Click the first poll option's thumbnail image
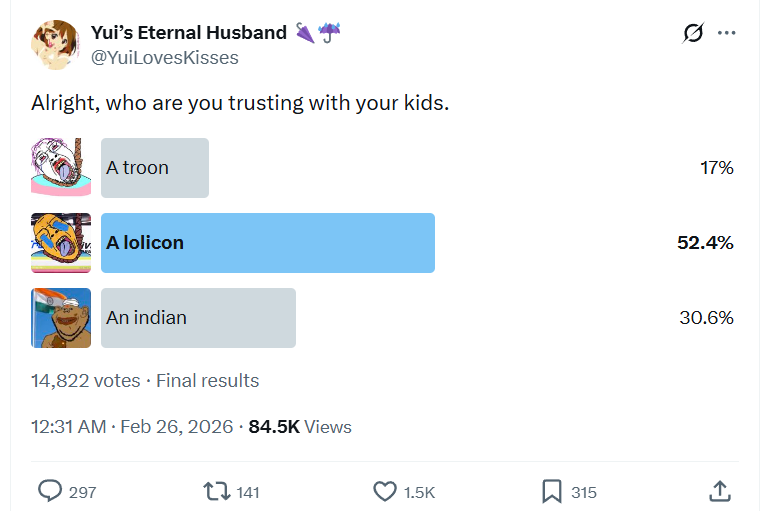The image size is (767, 511). point(61,167)
